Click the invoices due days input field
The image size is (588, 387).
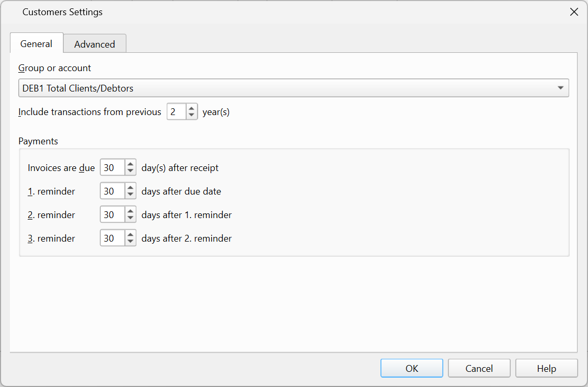[112, 168]
